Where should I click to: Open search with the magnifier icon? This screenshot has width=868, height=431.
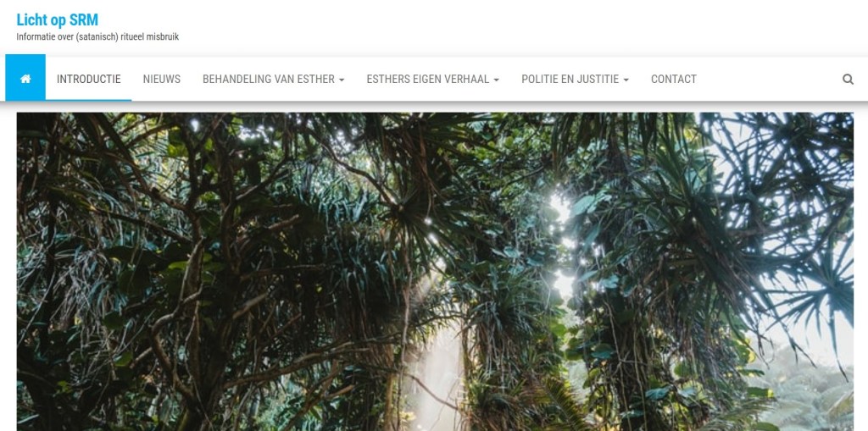click(x=848, y=79)
